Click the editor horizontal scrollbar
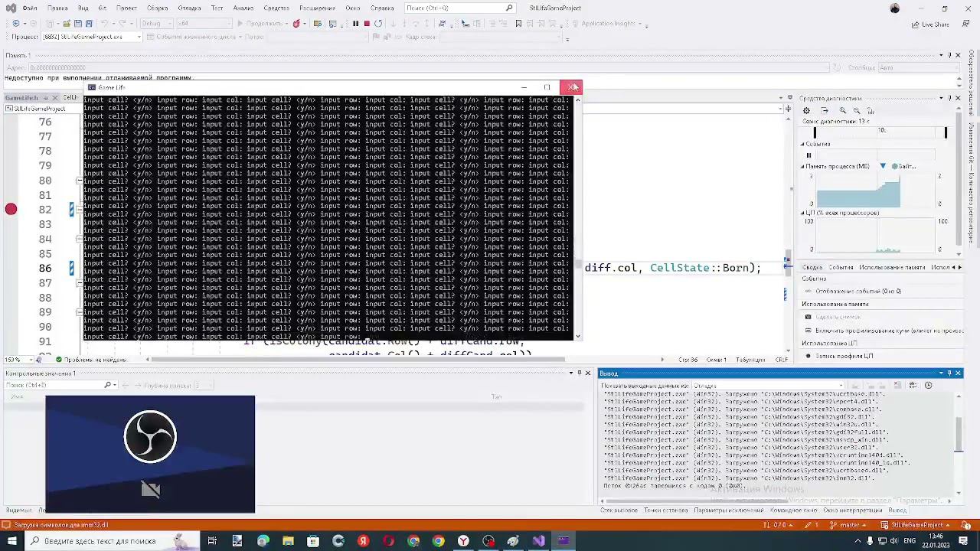 coord(358,360)
